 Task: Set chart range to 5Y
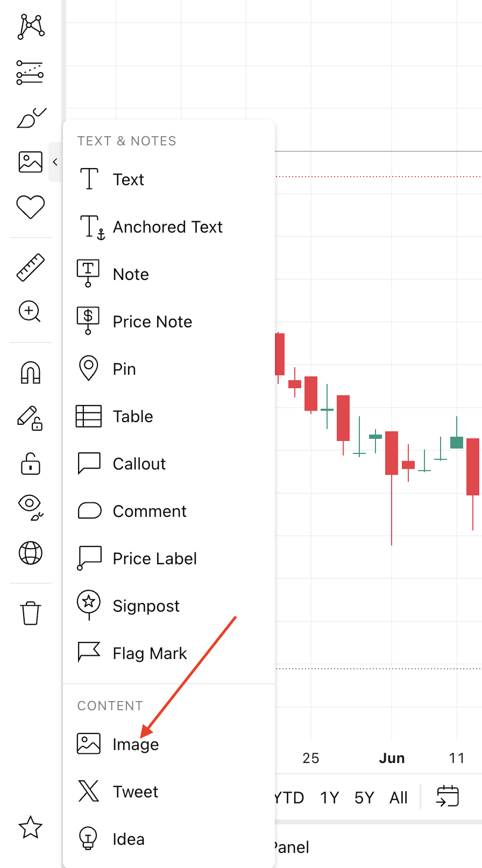364,797
